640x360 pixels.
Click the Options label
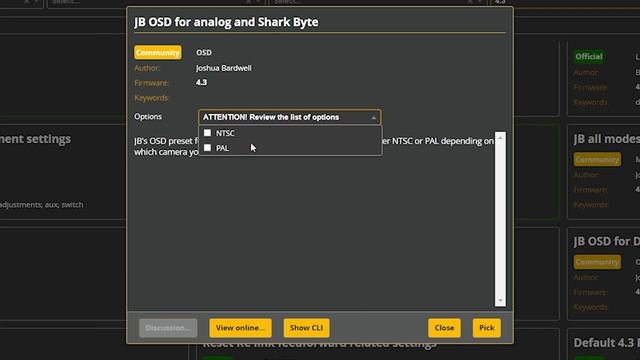pyautogui.click(x=148, y=117)
